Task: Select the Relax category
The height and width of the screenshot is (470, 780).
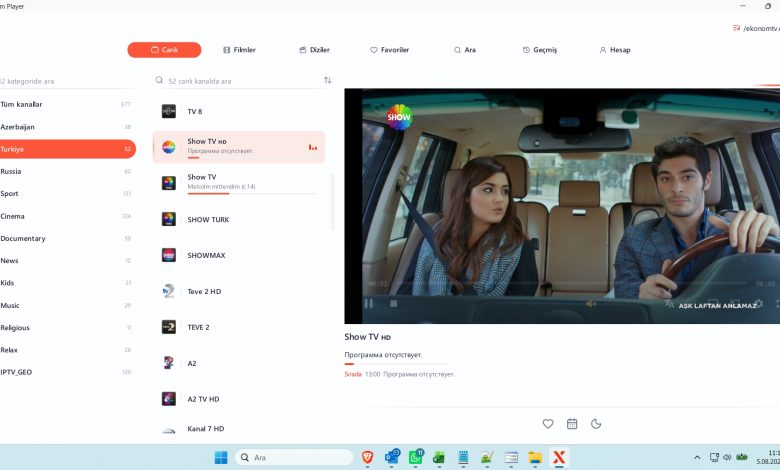Action: 67,350
